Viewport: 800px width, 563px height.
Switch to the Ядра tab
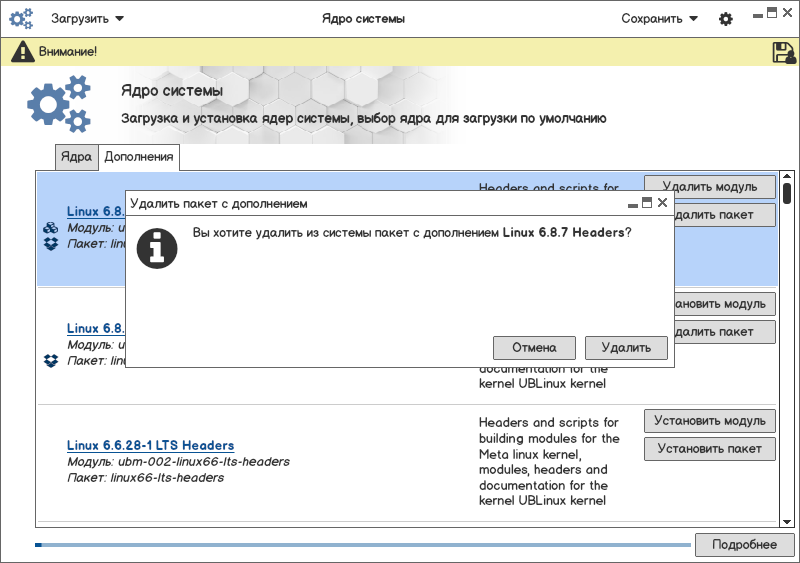77,157
